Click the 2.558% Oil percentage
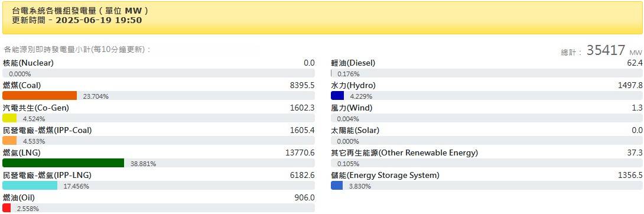 coord(28,209)
